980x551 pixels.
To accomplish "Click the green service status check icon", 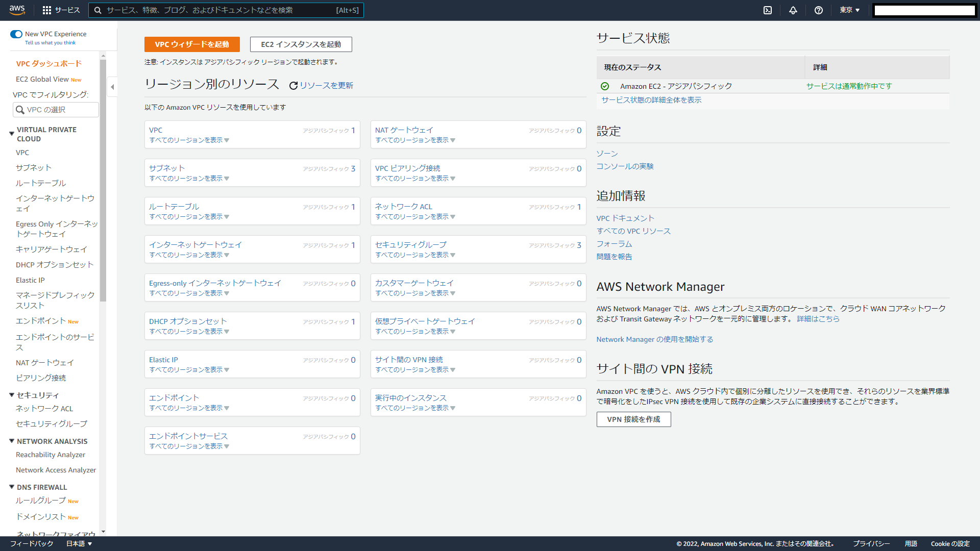I will coord(605,86).
